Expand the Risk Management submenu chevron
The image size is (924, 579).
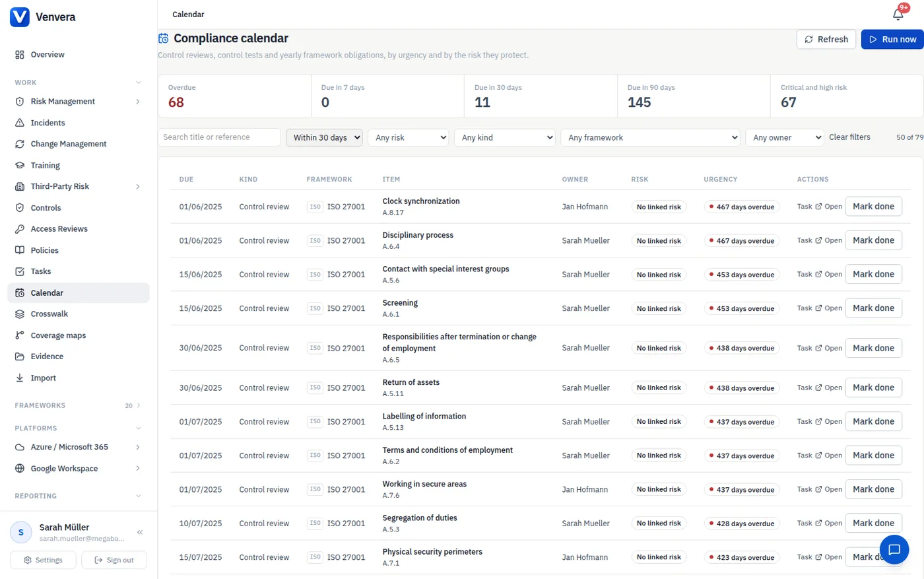(x=138, y=102)
